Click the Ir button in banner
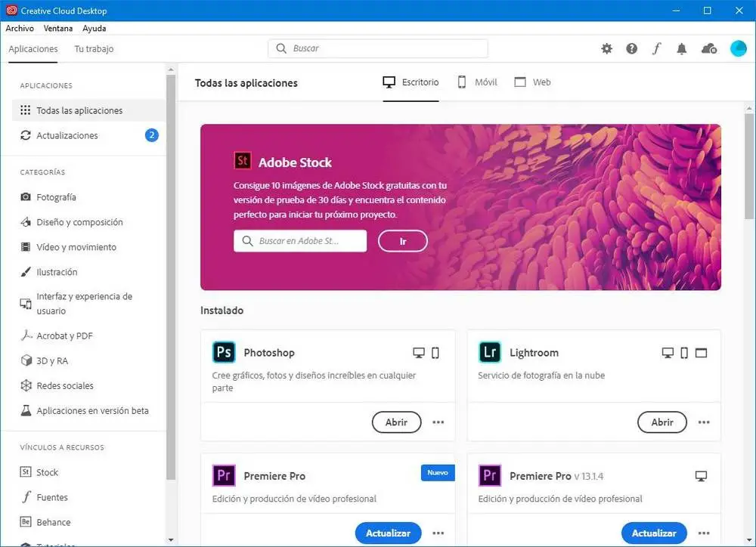The image size is (756, 547). tap(403, 241)
